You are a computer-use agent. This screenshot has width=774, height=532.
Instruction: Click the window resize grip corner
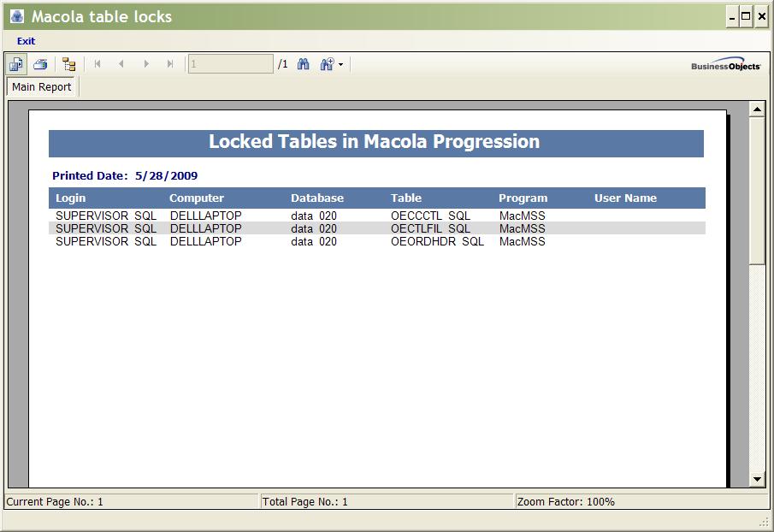[764, 522]
